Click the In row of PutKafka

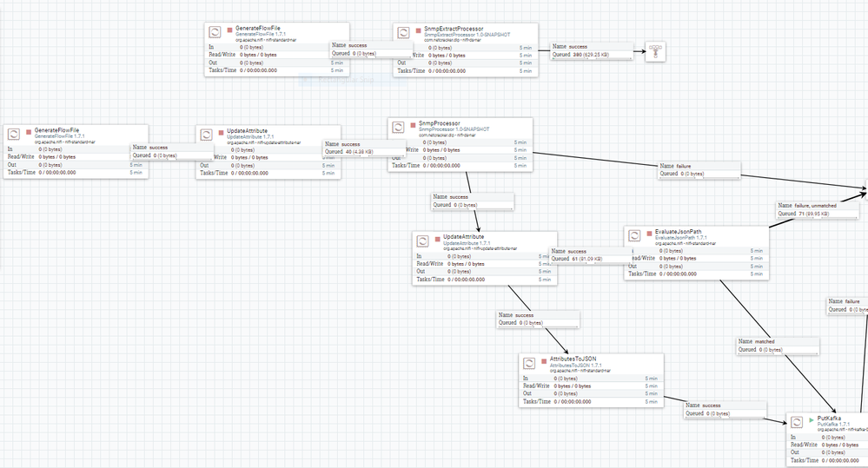828,437
